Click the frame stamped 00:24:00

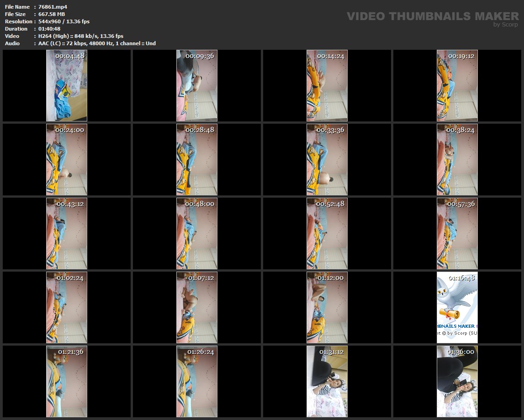67,160
